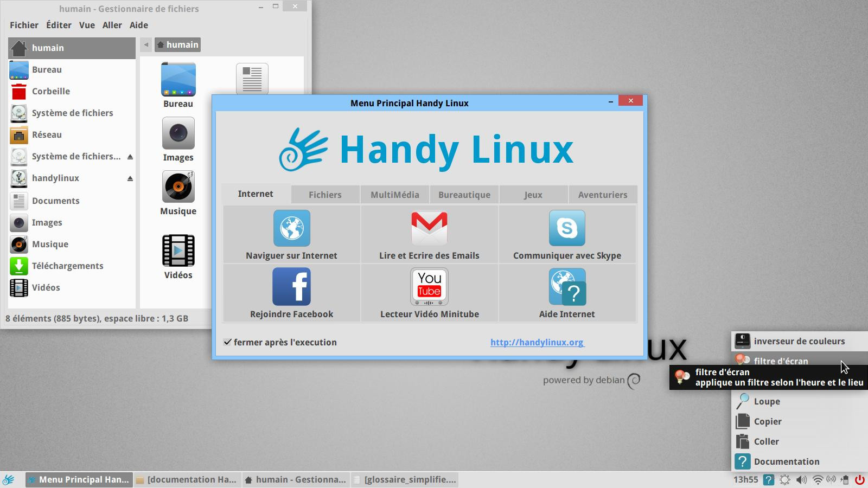Open the Vue menu
The image size is (868, 488).
[x=87, y=25]
